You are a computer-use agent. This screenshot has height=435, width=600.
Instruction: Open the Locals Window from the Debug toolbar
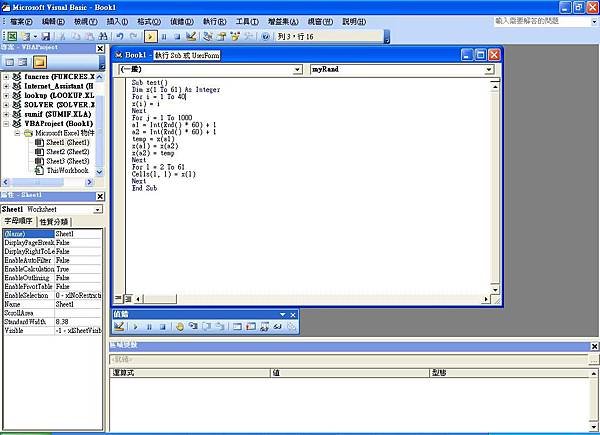pyautogui.click(x=238, y=326)
